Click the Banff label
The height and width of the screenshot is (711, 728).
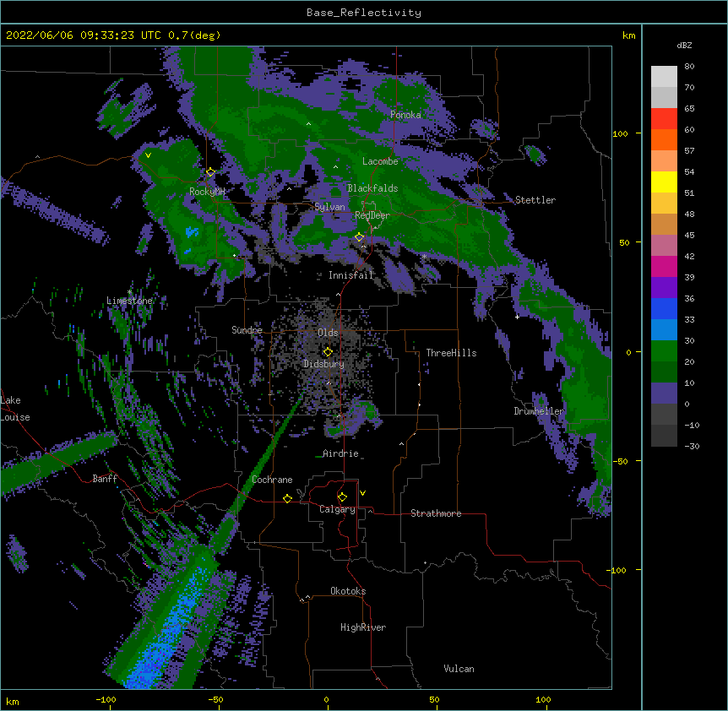(105, 479)
